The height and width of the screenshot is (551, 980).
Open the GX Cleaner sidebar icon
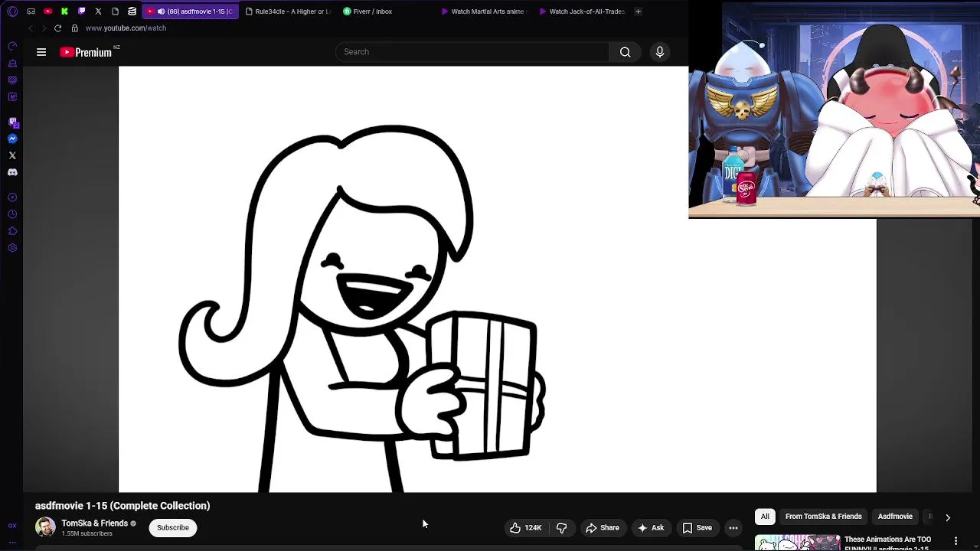click(12, 64)
